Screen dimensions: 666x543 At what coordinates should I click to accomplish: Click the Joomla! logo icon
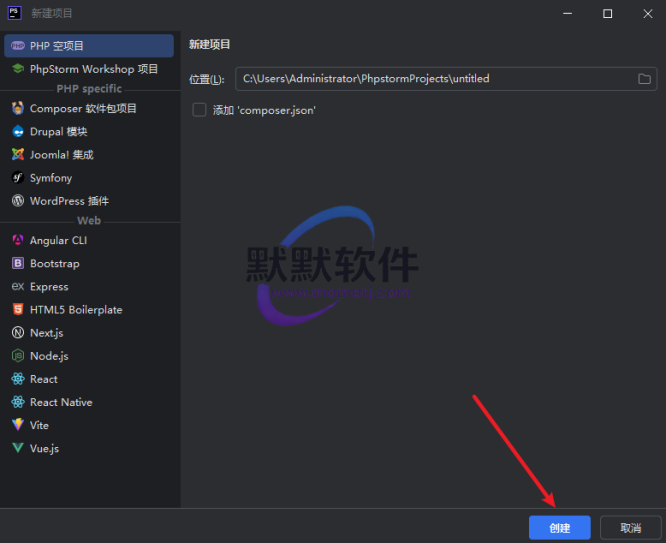point(18,155)
